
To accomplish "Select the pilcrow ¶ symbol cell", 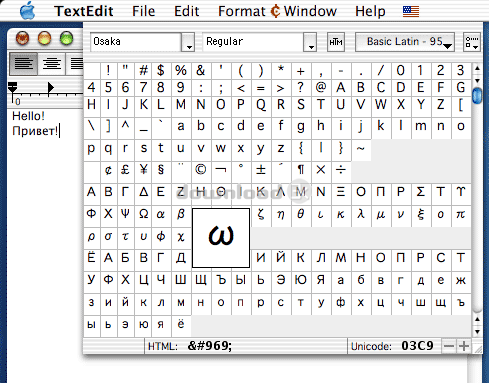I will click(301, 170).
